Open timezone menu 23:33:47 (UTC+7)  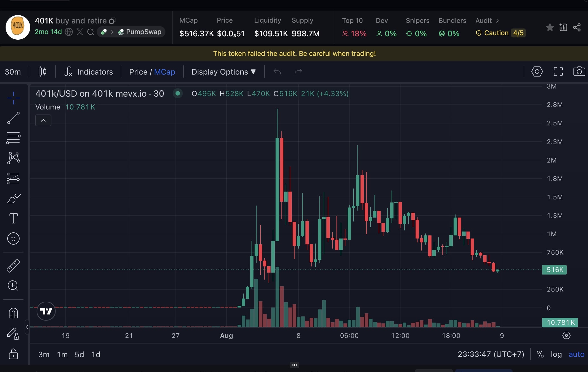(x=491, y=354)
